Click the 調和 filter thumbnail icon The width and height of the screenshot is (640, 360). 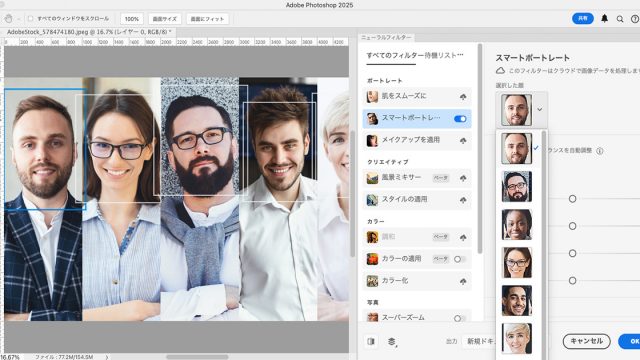tap(372, 237)
